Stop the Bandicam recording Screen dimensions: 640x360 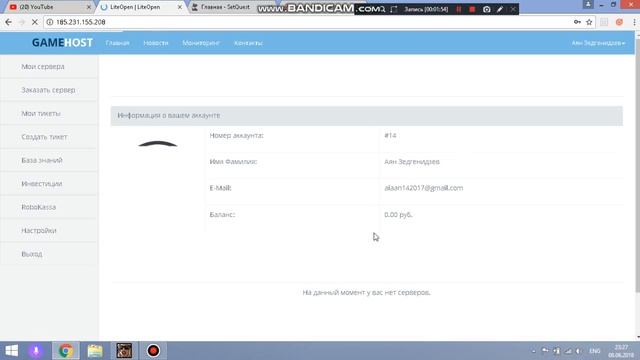472,9
